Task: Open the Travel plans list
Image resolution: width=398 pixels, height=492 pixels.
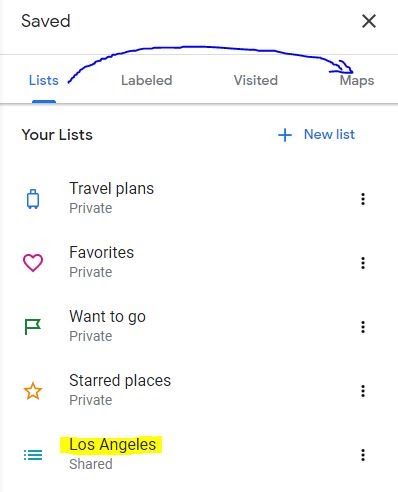Action: click(x=111, y=189)
